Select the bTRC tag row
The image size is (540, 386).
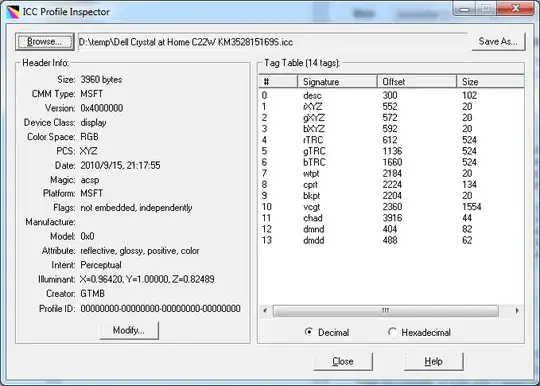click(391, 162)
